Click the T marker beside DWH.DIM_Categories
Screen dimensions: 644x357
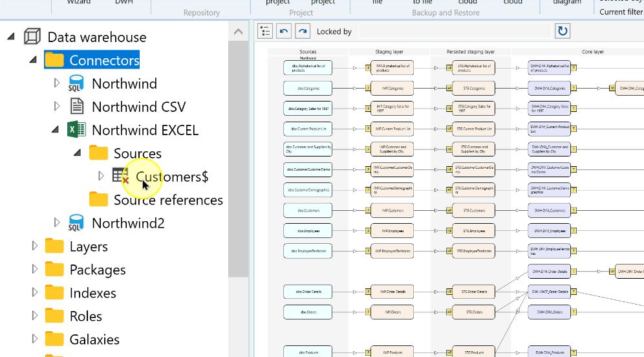[574, 88]
